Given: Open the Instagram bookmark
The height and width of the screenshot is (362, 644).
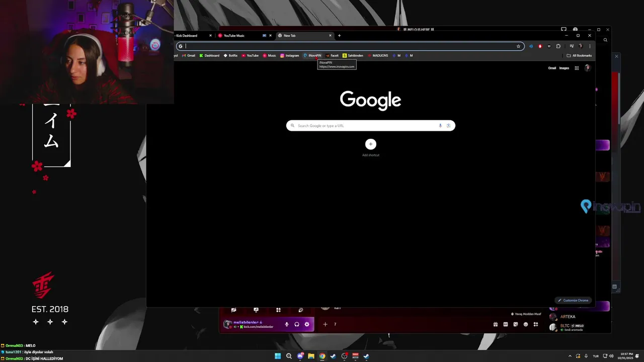Looking at the screenshot, I should (x=290, y=56).
